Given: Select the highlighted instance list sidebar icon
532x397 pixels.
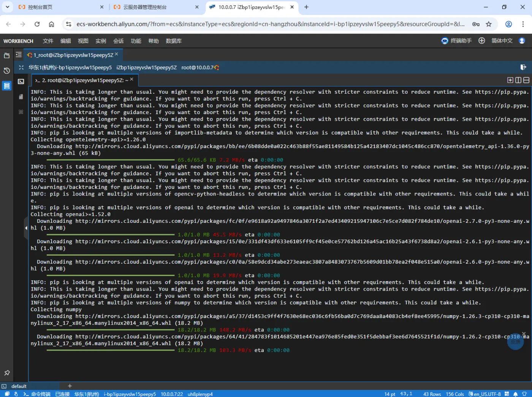Looking at the screenshot, I should tap(6, 86).
